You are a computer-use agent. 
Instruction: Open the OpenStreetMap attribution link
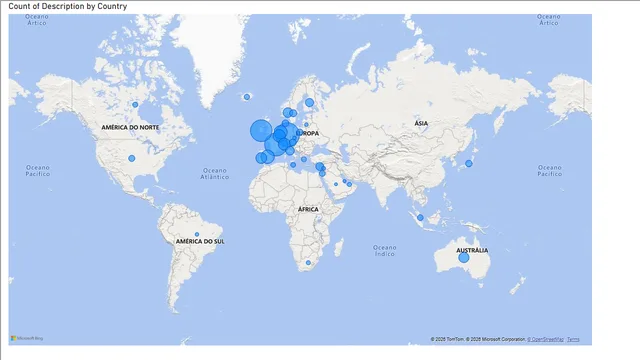click(545, 339)
